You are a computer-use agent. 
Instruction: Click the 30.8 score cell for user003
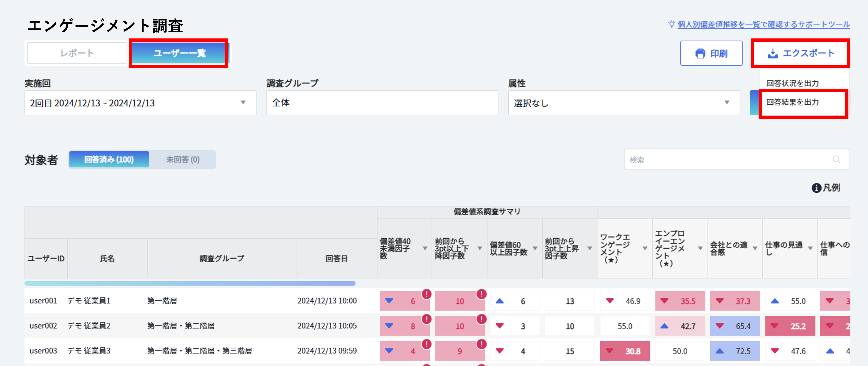coord(625,351)
